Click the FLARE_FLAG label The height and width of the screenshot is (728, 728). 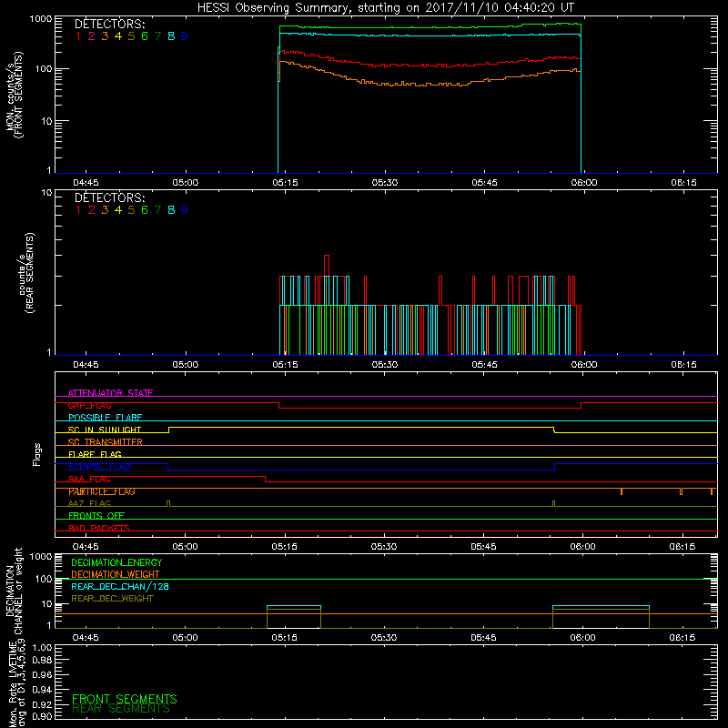(95, 454)
